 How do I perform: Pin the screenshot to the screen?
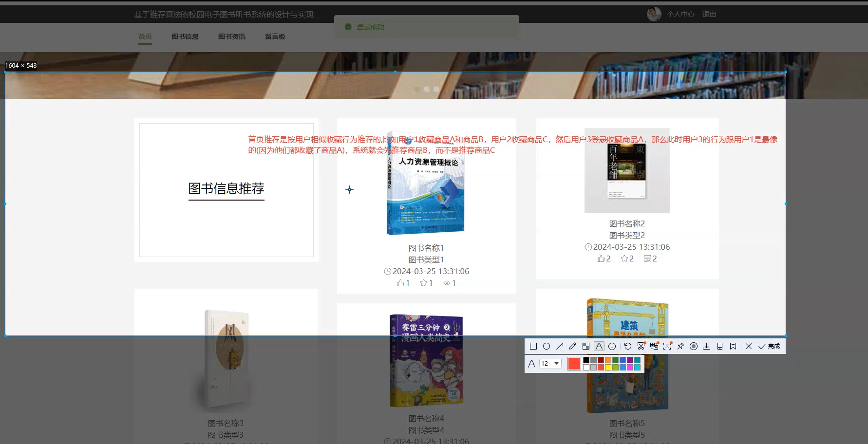680,346
